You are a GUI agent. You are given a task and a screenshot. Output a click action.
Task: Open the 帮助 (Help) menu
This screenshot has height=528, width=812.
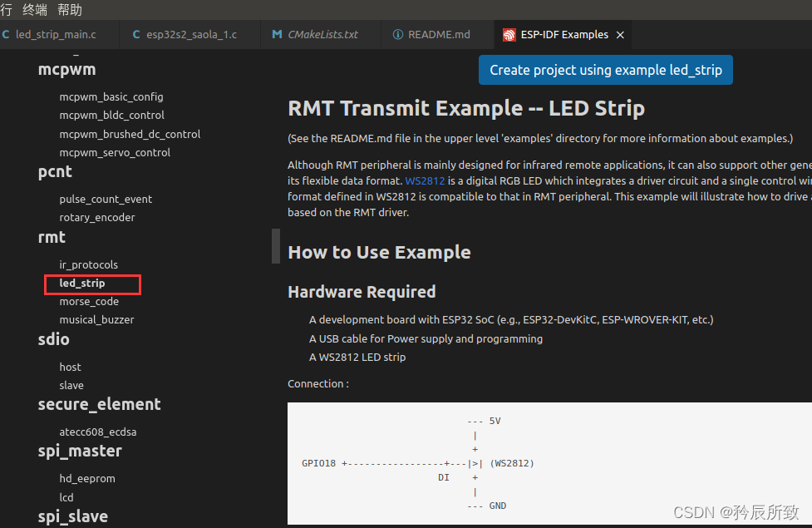pos(70,9)
